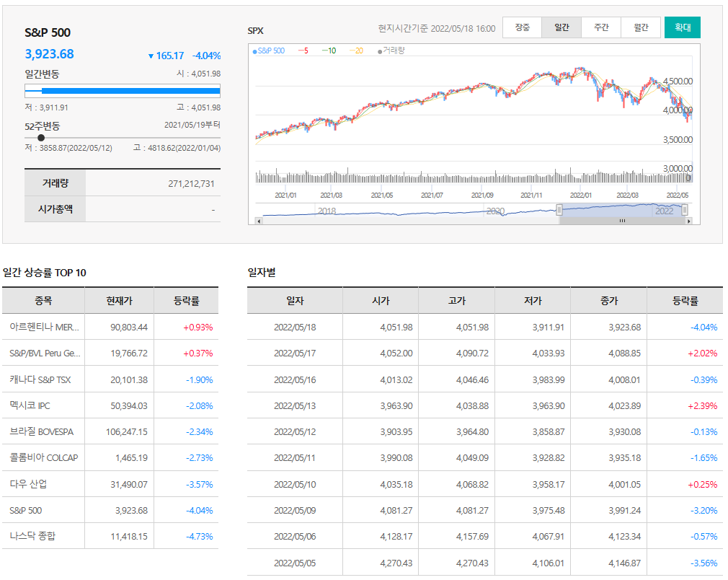Click 일자 column header in daily table
Image resolution: width=728 pixels, height=580 pixels.
[295, 301]
